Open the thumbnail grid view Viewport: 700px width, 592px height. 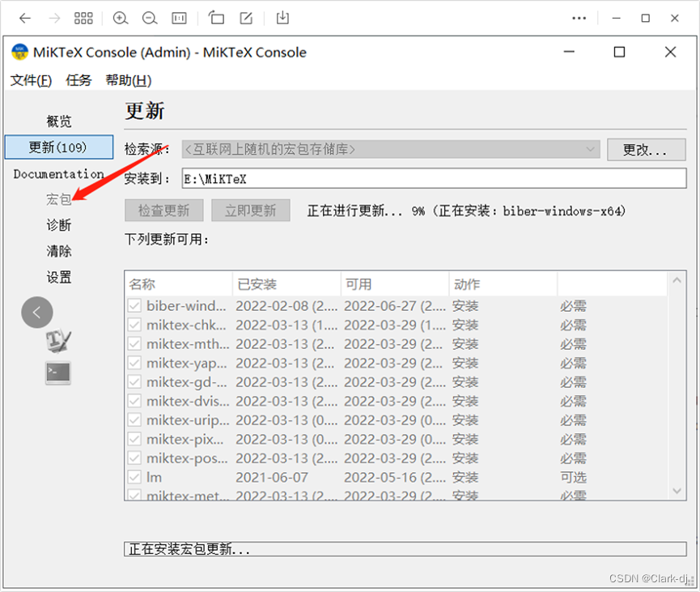[83, 19]
